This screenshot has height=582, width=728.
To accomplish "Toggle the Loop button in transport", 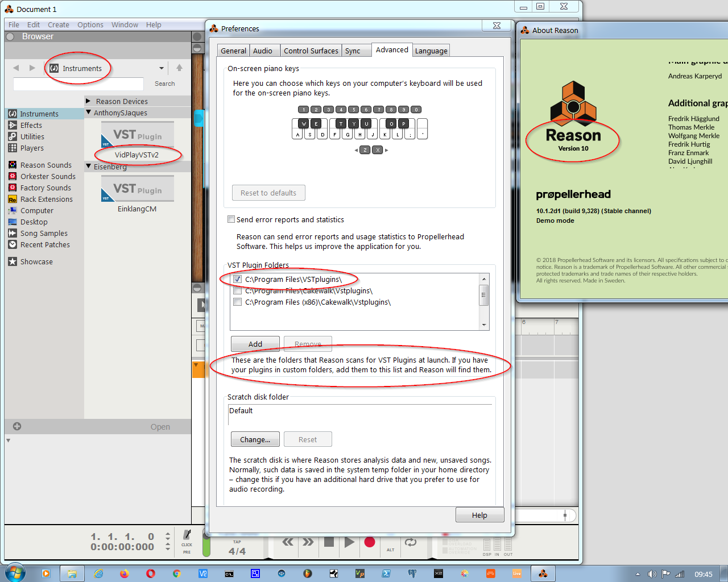I will pyautogui.click(x=411, y=542).
